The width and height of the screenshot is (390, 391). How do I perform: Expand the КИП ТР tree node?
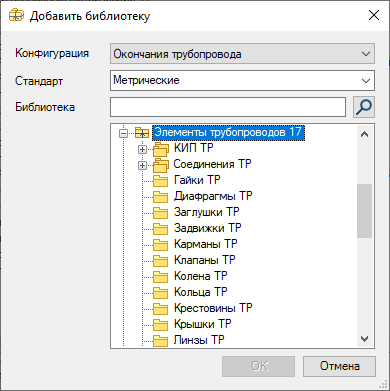coord(142,149)
